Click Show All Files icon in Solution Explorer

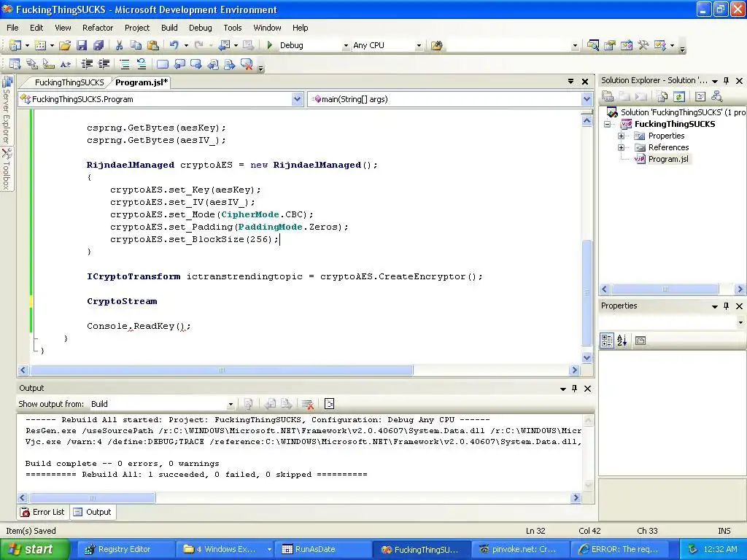click(x=662, y=97)
